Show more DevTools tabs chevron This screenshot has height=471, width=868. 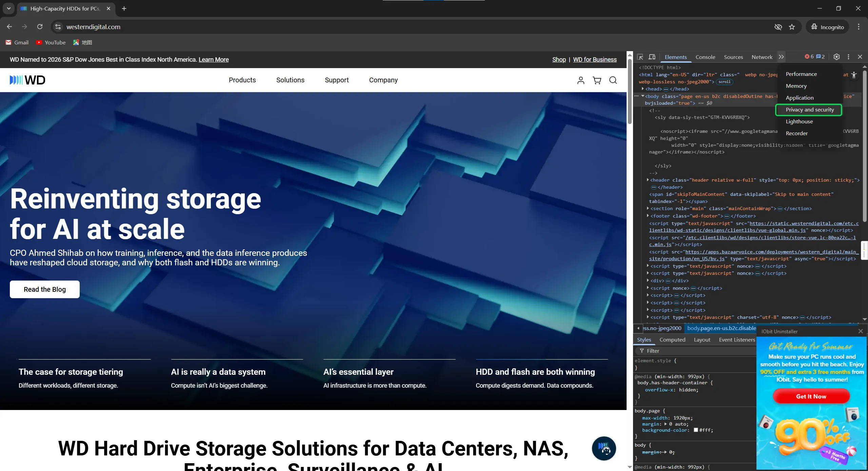(781, 57)
